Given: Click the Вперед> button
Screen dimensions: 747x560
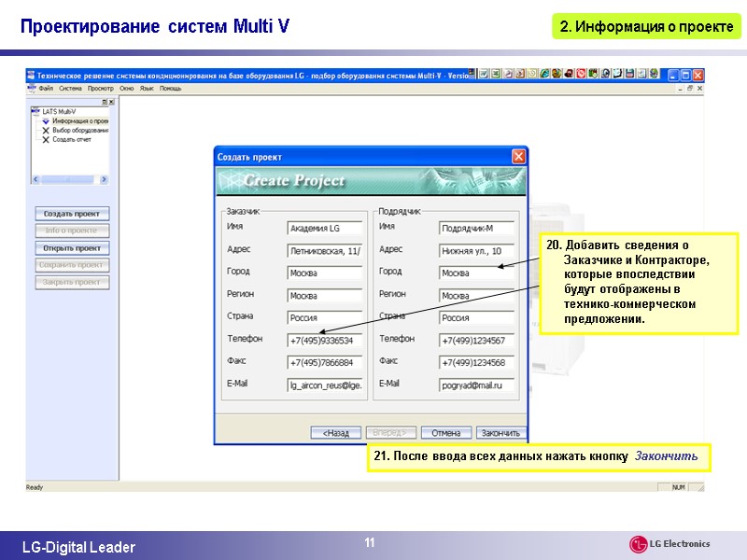Looking at the screenshot, I should [390, 433].
